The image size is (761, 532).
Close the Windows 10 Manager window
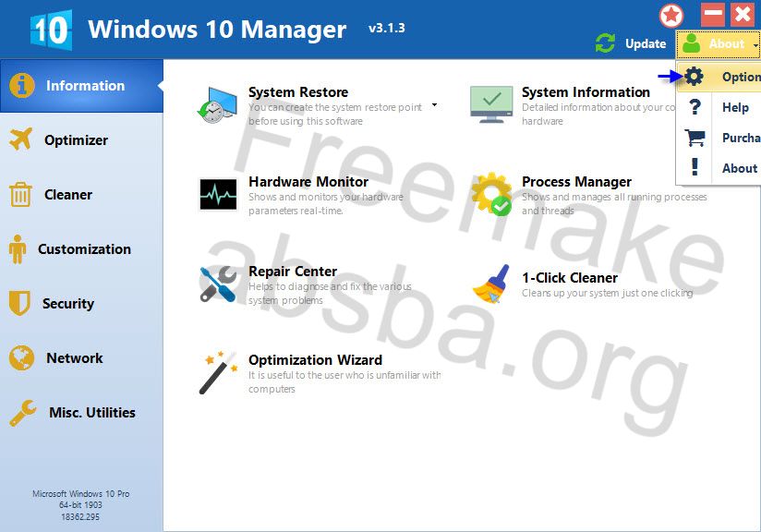[x=743, y=15]
